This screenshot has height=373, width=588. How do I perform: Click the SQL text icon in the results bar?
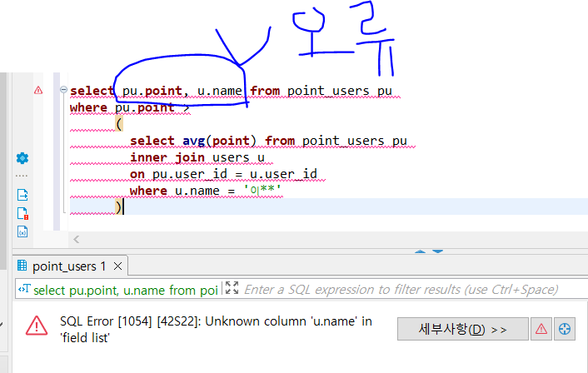click(24, 289)
